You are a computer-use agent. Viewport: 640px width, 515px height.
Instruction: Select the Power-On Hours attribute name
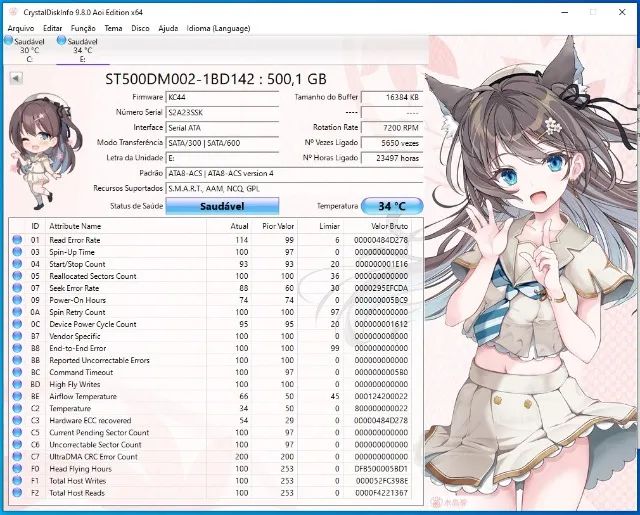[78, 300]
